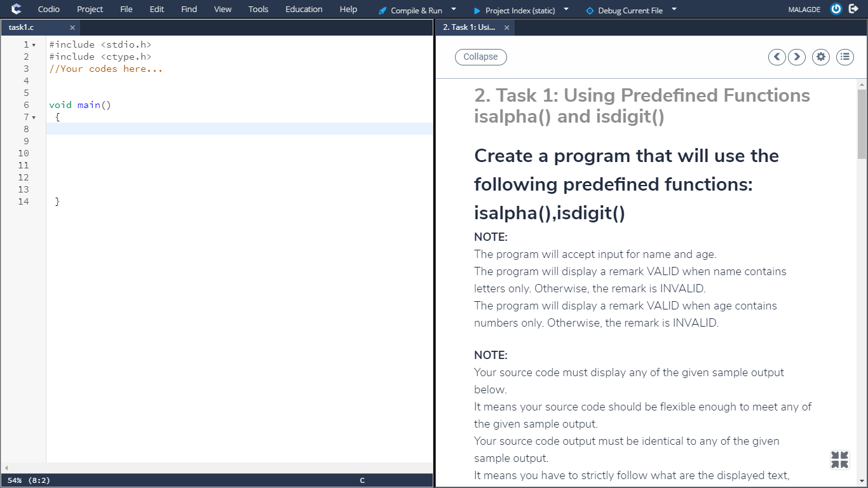Click the fullscreen expand icon in guide panel
868x488 pixels.
pyautogui.click(x=839, y=459)
